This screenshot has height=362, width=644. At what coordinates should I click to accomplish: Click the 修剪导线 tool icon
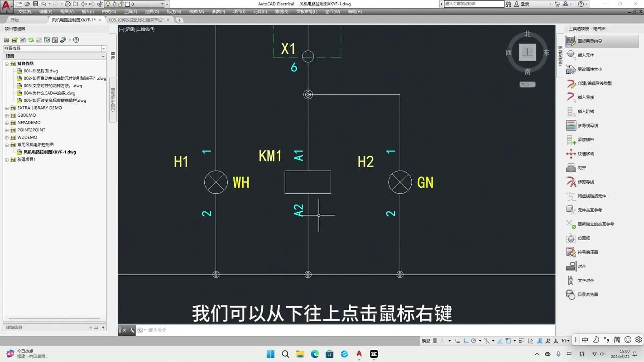571,182
